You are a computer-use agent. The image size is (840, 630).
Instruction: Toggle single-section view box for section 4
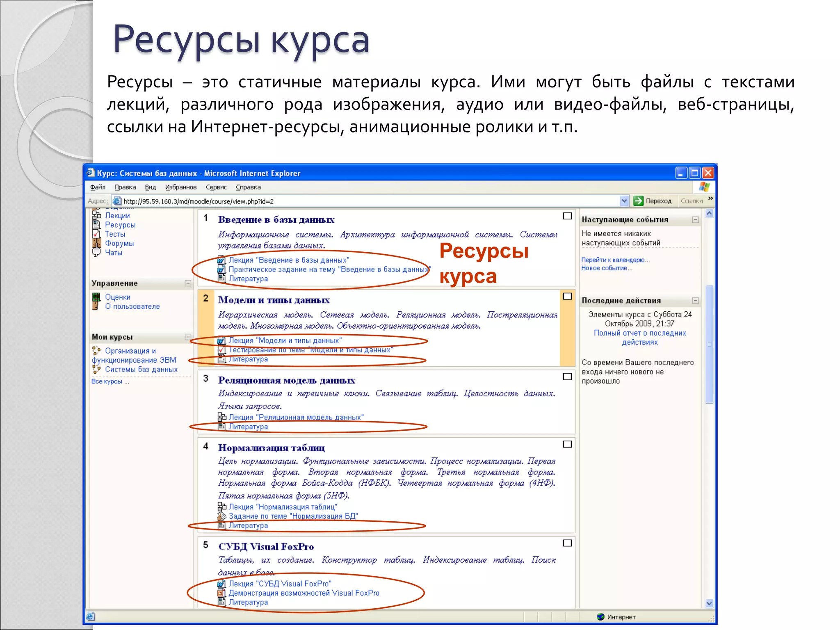567,444
